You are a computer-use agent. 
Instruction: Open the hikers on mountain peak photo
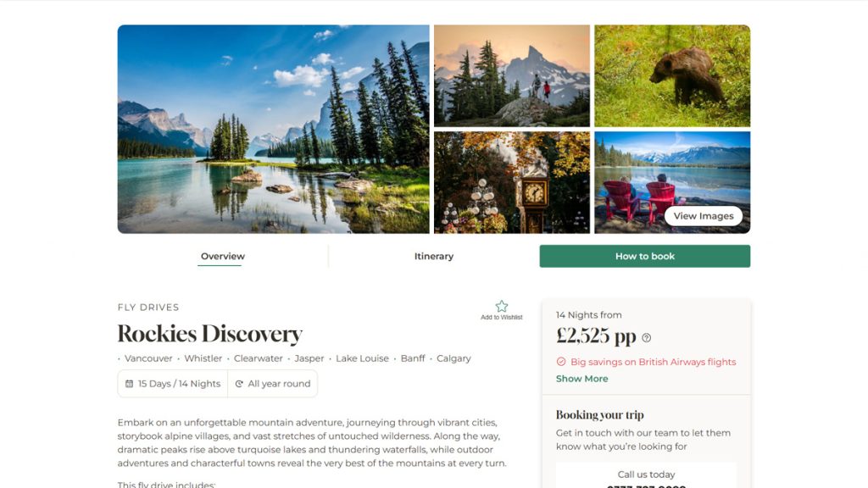coord(512,75)
